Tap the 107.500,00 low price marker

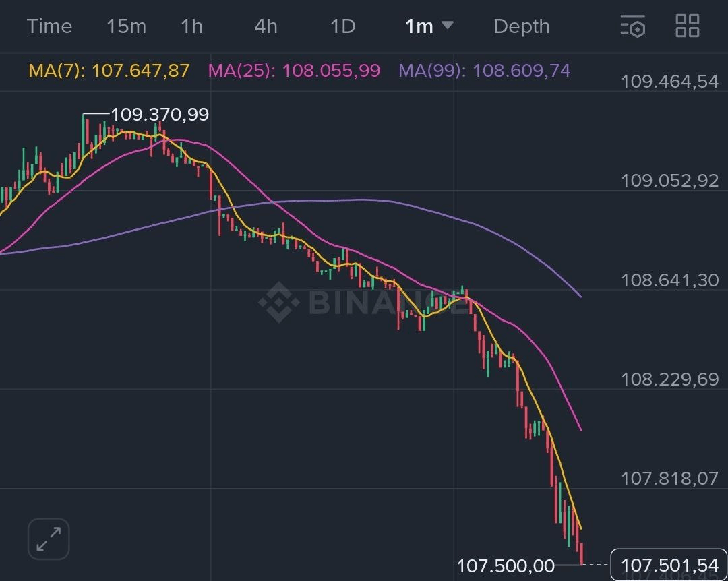(x=506, y=565)
